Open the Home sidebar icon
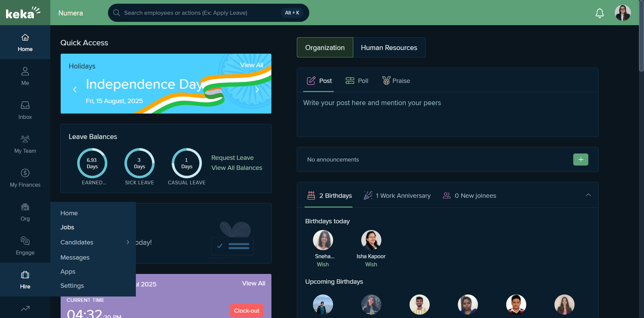Screen dimensions: 644x318 coord(25,43)
